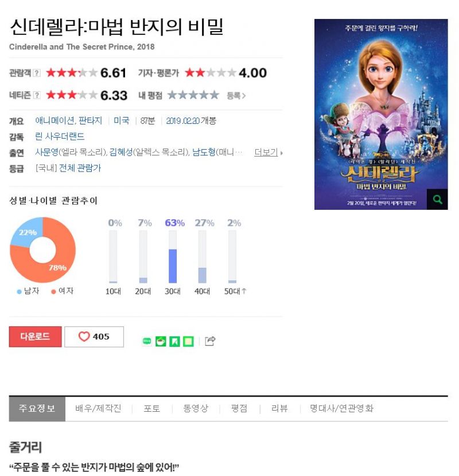
Task: Share to Naver Cafe with coffee cup icon
Action: [161, 341]
